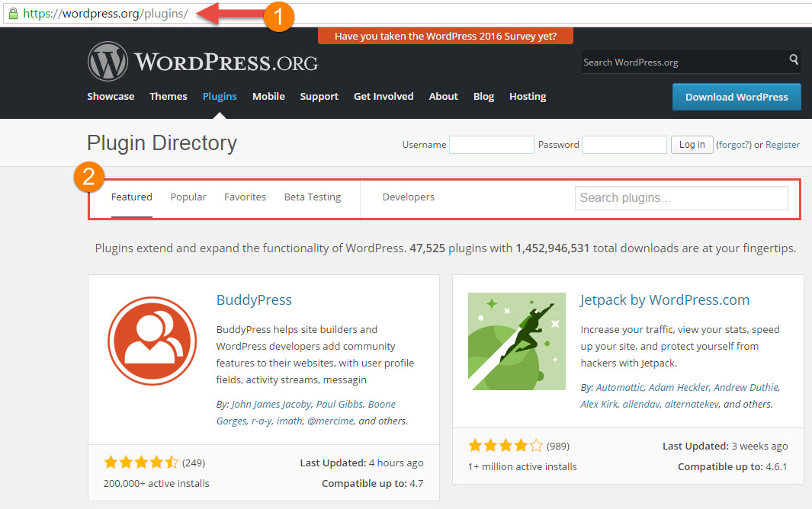Screen dimensions: 812x509
Task: Navigate to the Hosting section
Action: click(x=527, y=96)
